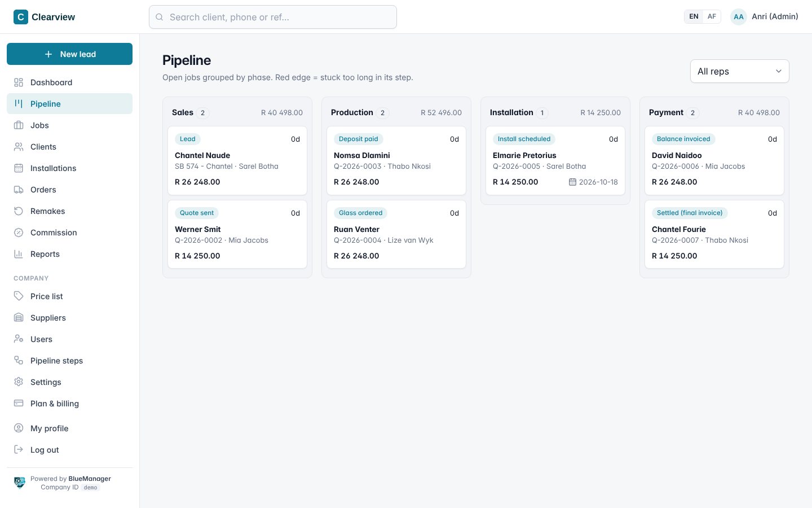812x508 pixels.
Task: Click the demo company ID badge
Action: 91,488
